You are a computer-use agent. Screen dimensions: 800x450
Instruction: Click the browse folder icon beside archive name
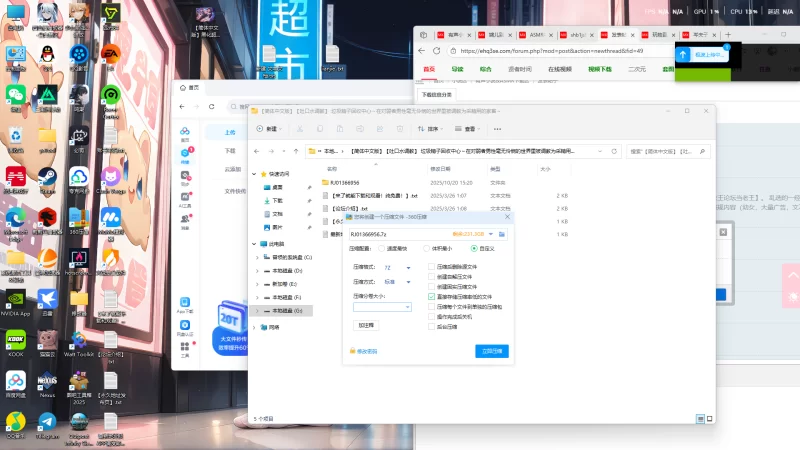pos(501,233)
